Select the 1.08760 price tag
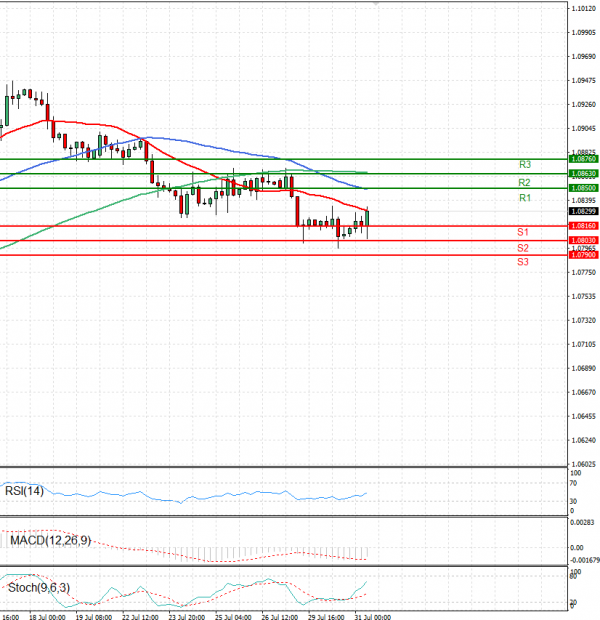Screen dimensions: 600x620 583,159
